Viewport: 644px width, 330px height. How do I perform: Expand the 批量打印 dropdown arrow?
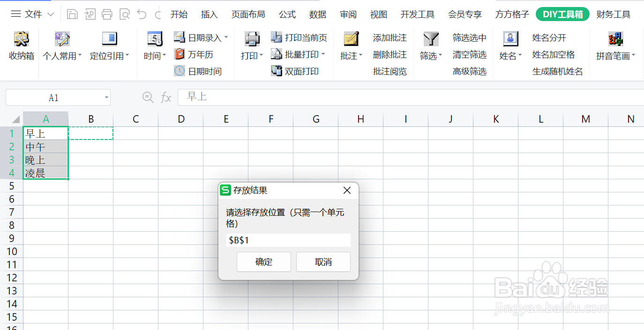323,54
